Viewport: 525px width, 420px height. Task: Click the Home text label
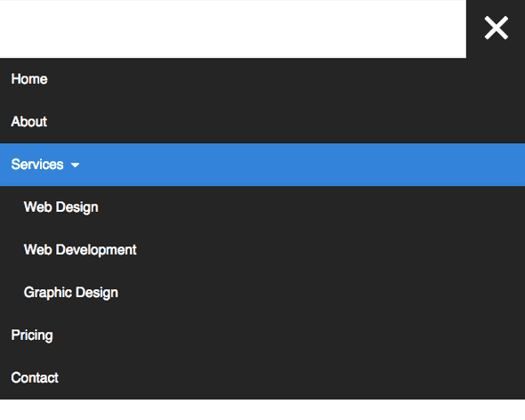click(29, 79)
